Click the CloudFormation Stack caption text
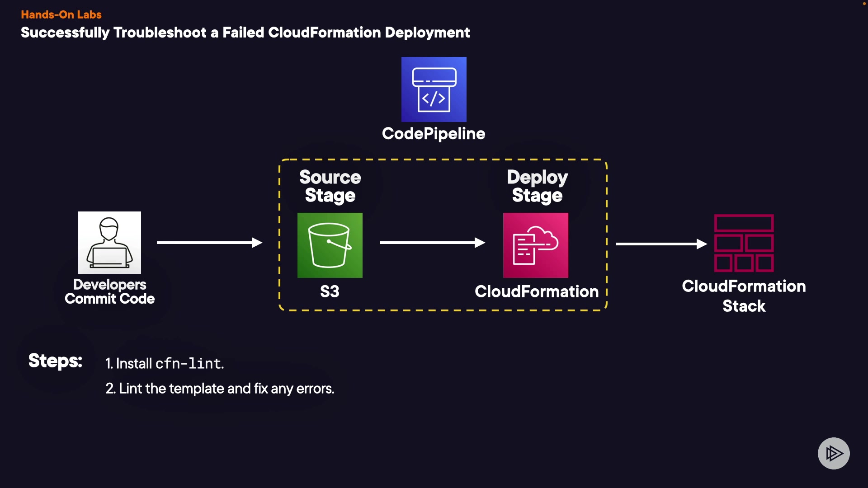The width and height of the screenshot is (868, 488). [744, 296]
